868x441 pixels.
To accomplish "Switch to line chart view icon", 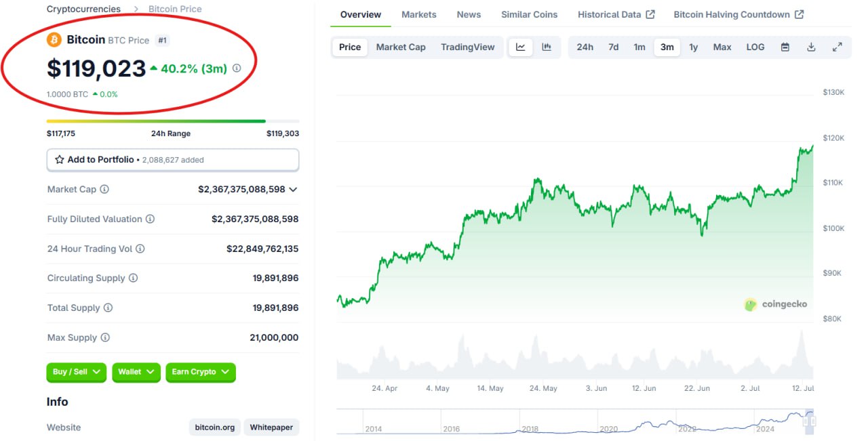I will [x=521, y=47].
